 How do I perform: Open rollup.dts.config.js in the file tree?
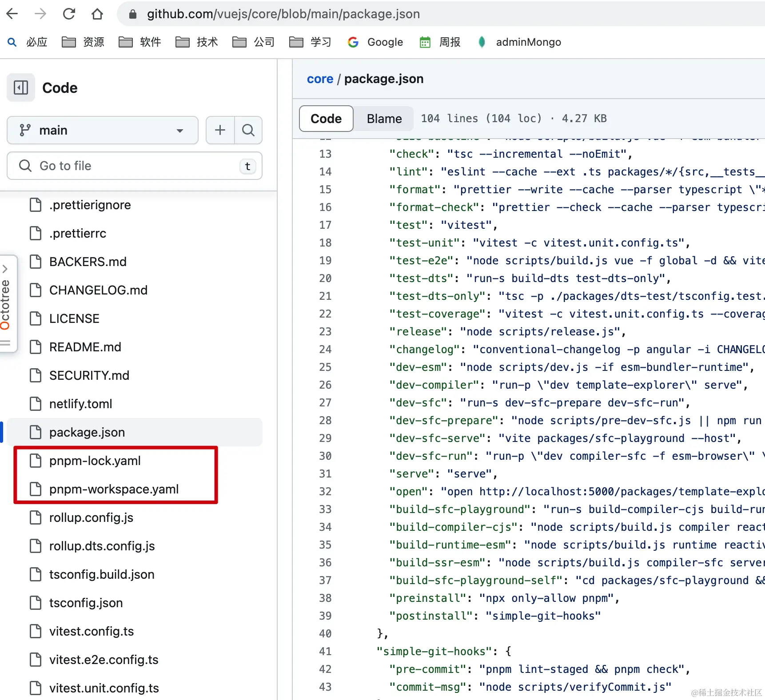[x=102, y=546]
